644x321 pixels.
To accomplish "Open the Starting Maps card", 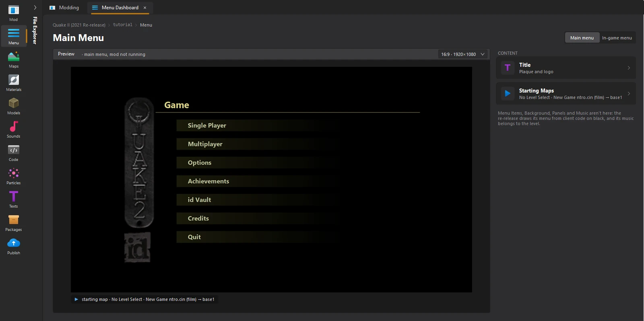I will click(x=566, y=93).
